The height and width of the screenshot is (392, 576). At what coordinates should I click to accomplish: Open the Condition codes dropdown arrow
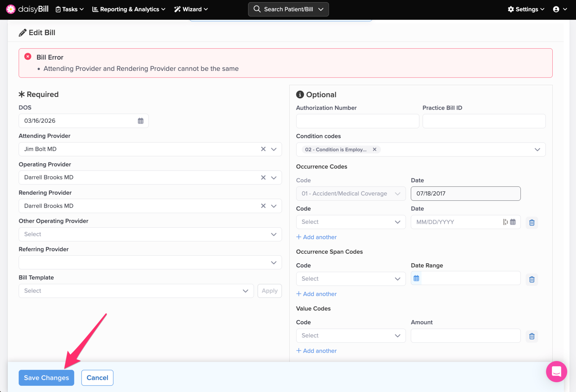(537, 149)
